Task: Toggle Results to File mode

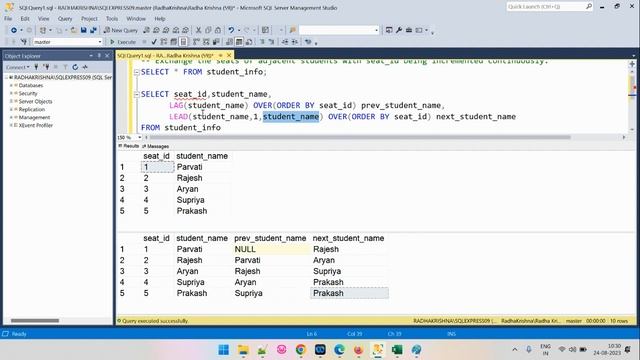Action: click(x=249, y=42)
